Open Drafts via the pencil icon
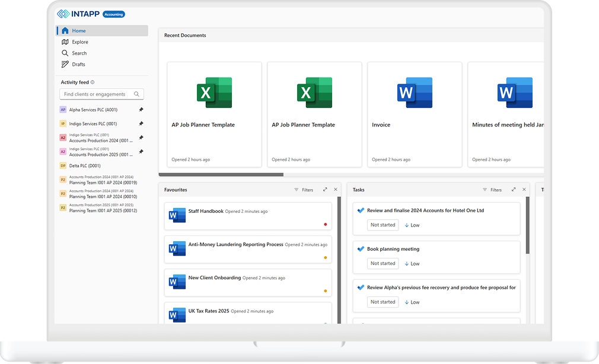The image size is (599, 364). 65,64
